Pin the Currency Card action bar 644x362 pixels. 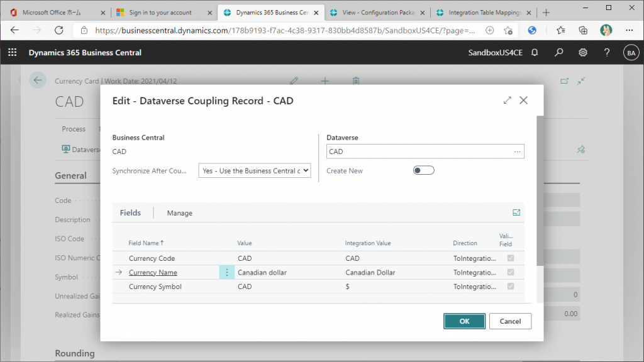(x=580, y=150)
